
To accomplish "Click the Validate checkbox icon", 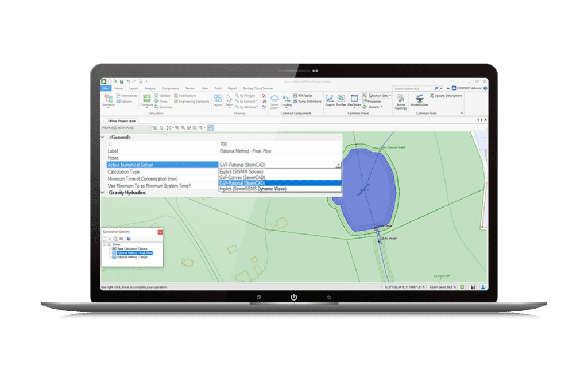I will (156, 95).
